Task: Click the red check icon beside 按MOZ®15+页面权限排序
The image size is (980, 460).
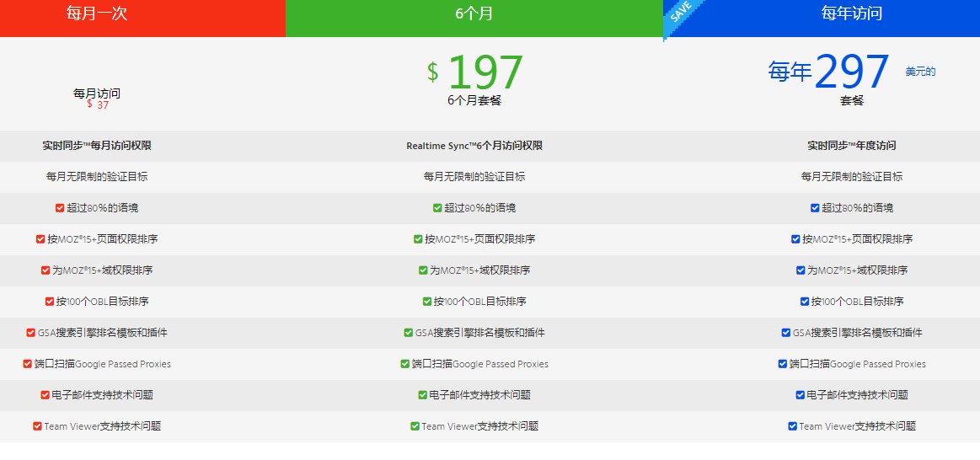Action: click(x=40, y=239)
